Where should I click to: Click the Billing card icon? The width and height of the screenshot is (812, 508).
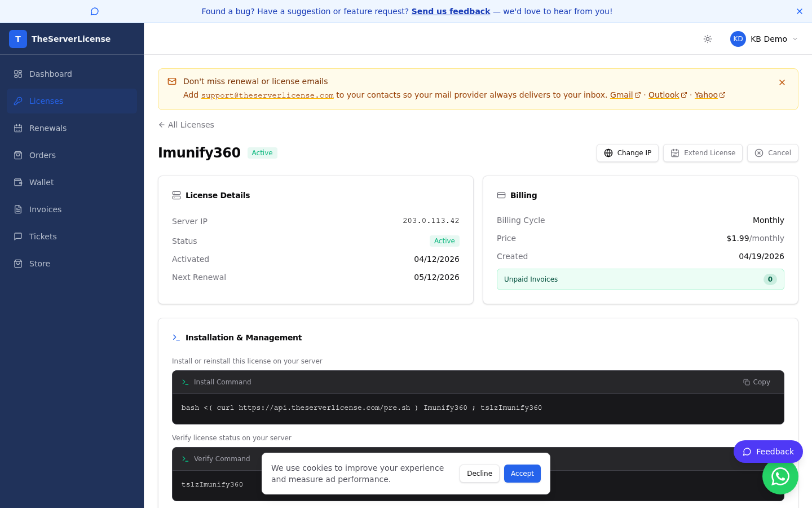501,195
